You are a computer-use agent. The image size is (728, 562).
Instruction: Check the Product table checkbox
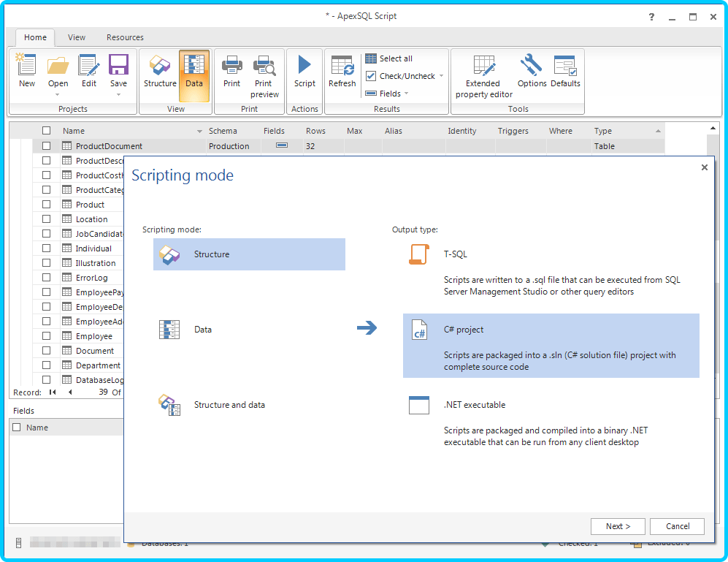pyautogui.click(x=47, y=205)
